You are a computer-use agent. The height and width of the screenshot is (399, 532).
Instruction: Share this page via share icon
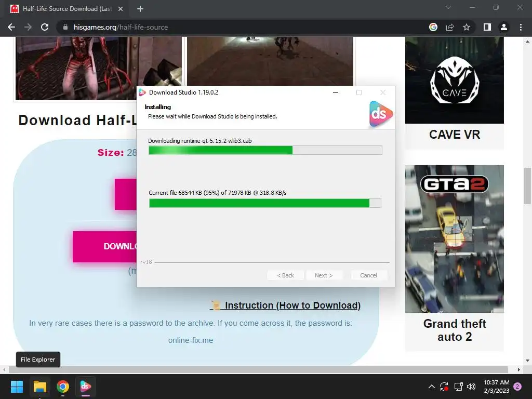(x=450, y=27)
